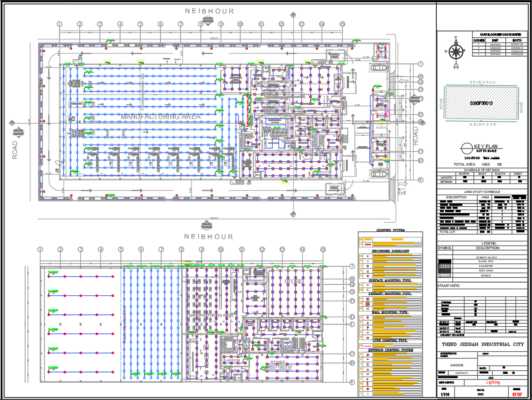Viewport: 532px width, 400px height.
Task: Click a pendant mounting type fixture symbol
Action: (367, 299)
